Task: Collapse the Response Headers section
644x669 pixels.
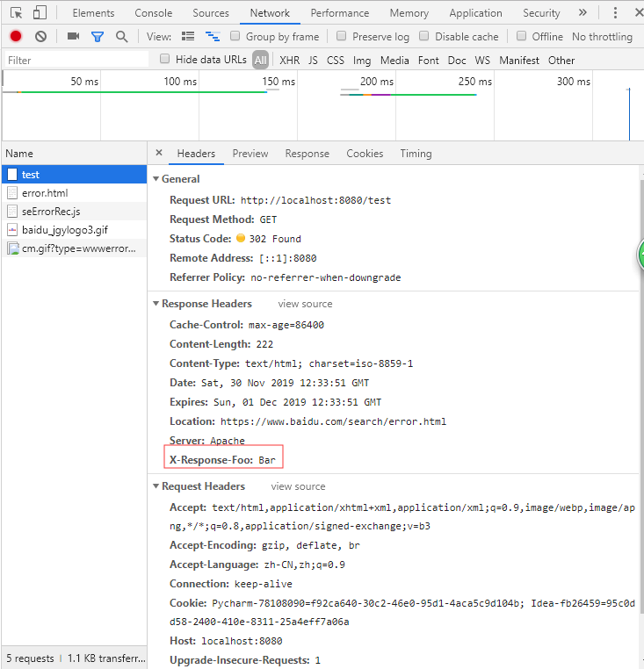Action: 156,304
